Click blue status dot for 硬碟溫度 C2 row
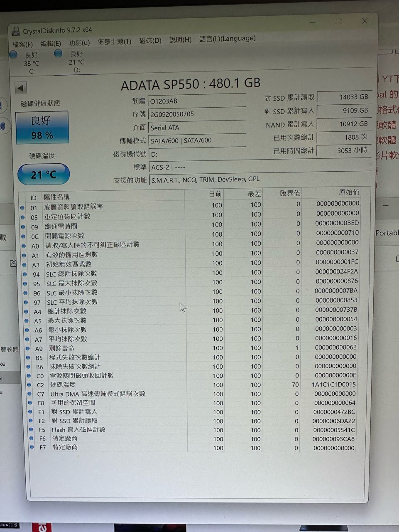Image resolution: width=399 pixels, height=532 pixels. pyautogui.click(x=29, y=384)
